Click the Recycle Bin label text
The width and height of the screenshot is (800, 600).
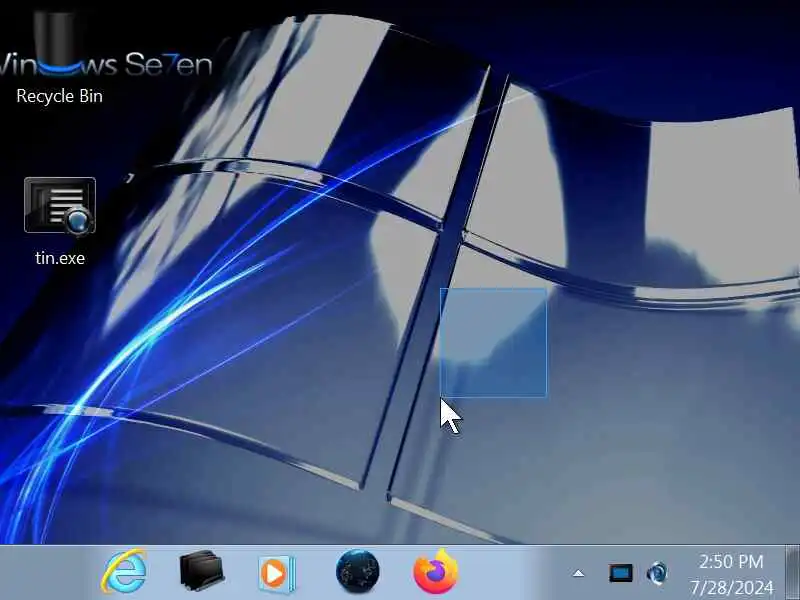tap(60, 96)
